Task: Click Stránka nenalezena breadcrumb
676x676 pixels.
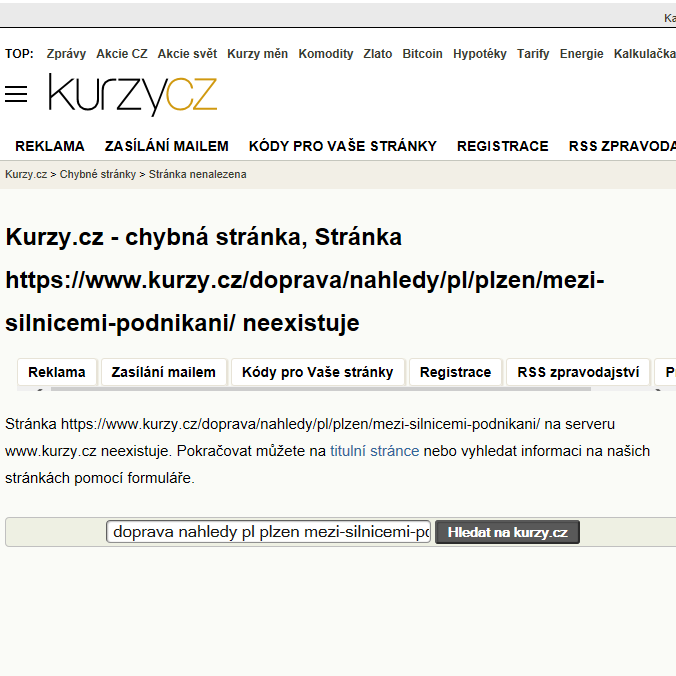Action: pyautogui.click(x=197, y=175)
